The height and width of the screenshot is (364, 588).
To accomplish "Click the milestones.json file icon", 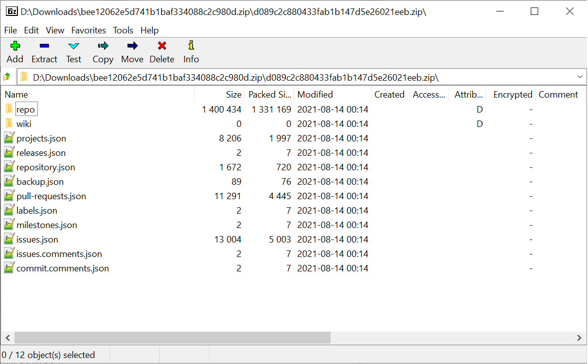I will tap(9, 225).
